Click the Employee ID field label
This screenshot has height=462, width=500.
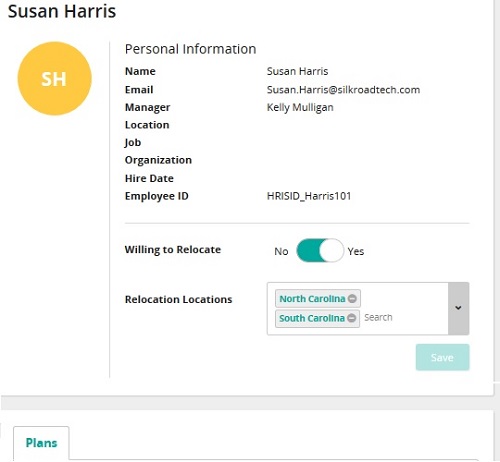pyautogui.click(x=156, y=196)
